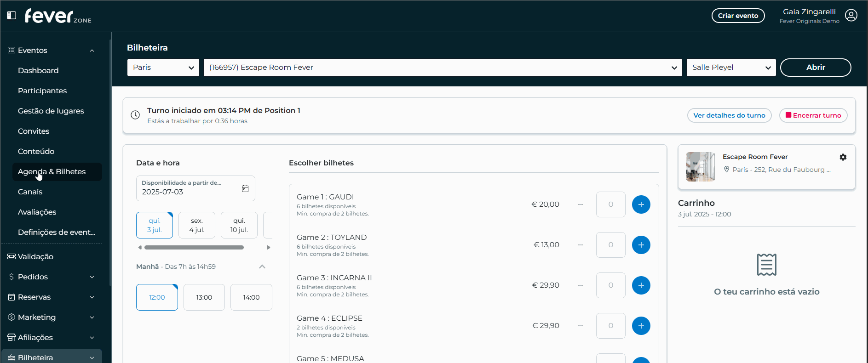Open Escape Room Fever settings gear
868x363 pixels.
click(843, 157)
